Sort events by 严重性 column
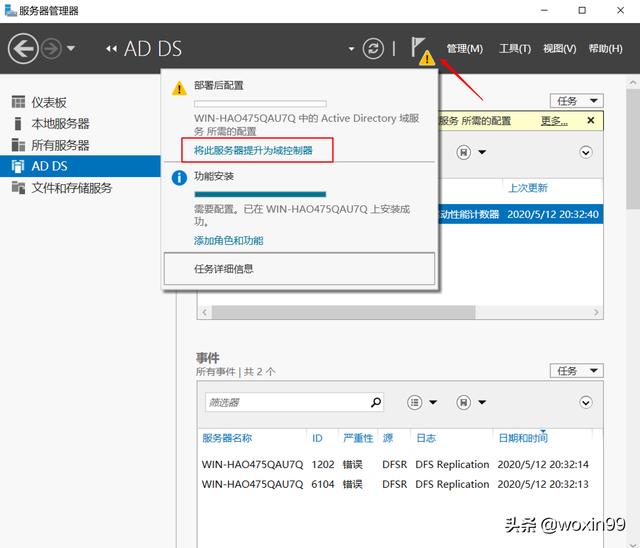The width and height of the screenshot is (640, 548). click(358, 438)
